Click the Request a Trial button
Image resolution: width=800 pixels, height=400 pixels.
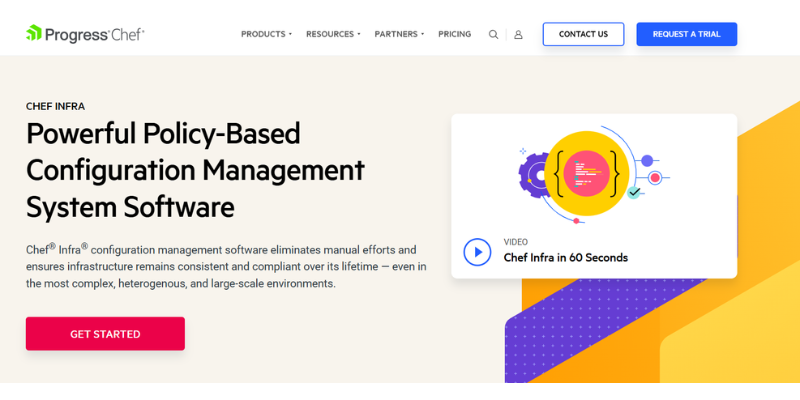[686, 34]
